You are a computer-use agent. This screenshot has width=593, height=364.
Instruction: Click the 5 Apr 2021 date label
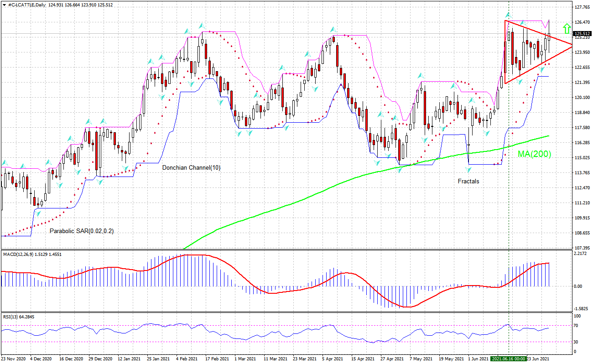click(333, 359)
